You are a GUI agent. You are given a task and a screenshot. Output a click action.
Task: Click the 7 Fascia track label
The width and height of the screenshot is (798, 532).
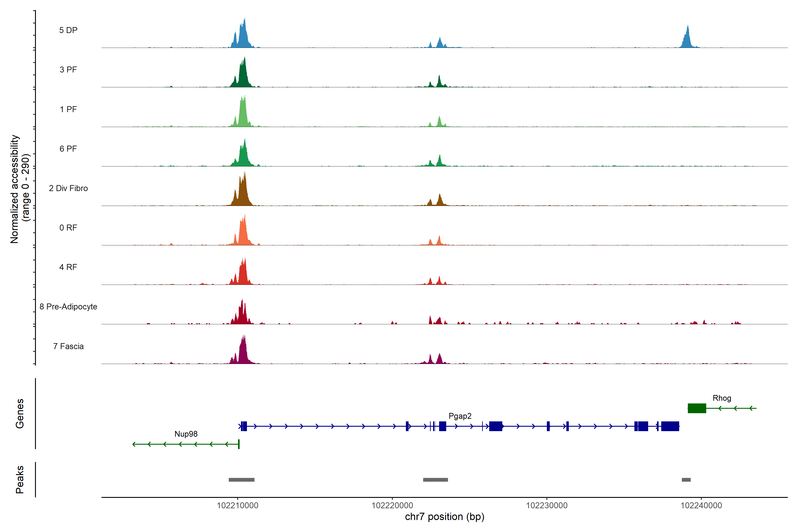(x=68, y=346)
